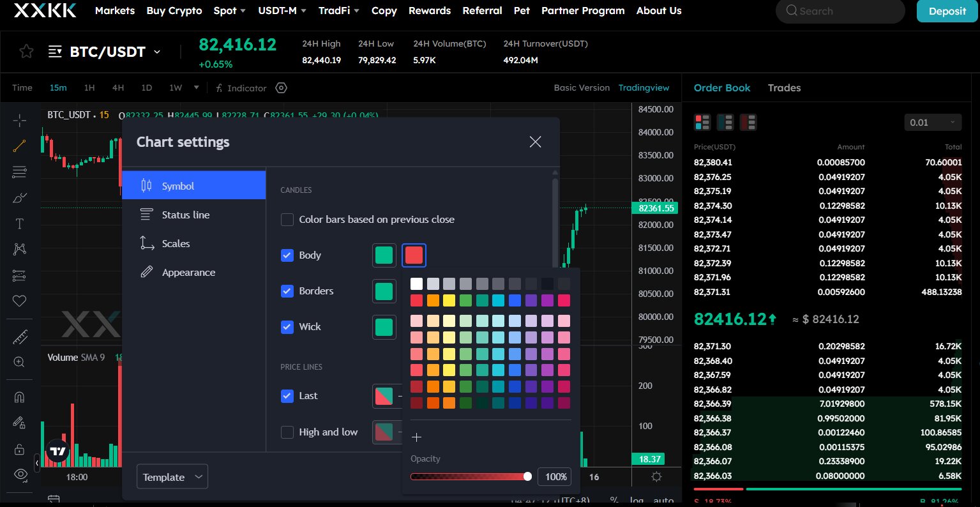Click the Opacity slider handle
980x507 pixels.
pyautogui.click(x=527, y=476)
